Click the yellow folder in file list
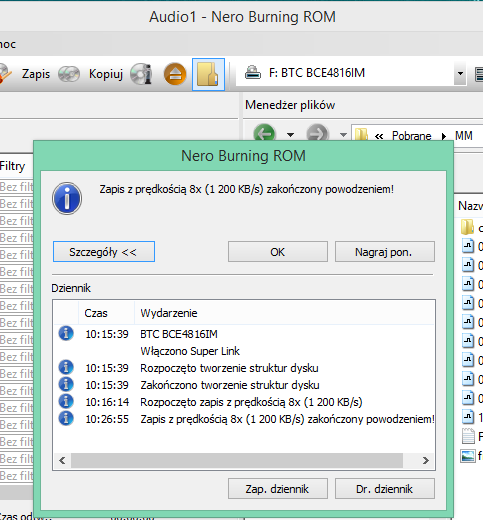This screenshot has width=483, height=520. pos(467,227)
